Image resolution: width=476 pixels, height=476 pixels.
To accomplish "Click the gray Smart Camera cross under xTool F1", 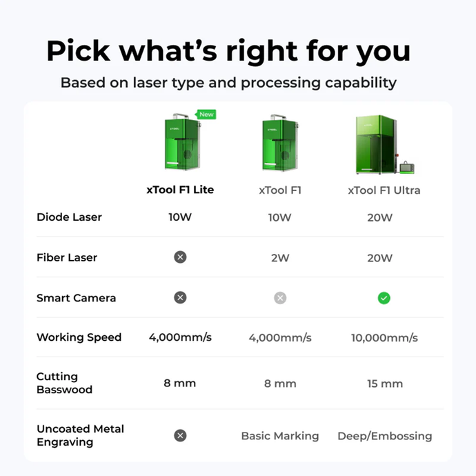I will click(x=280, y=298).
